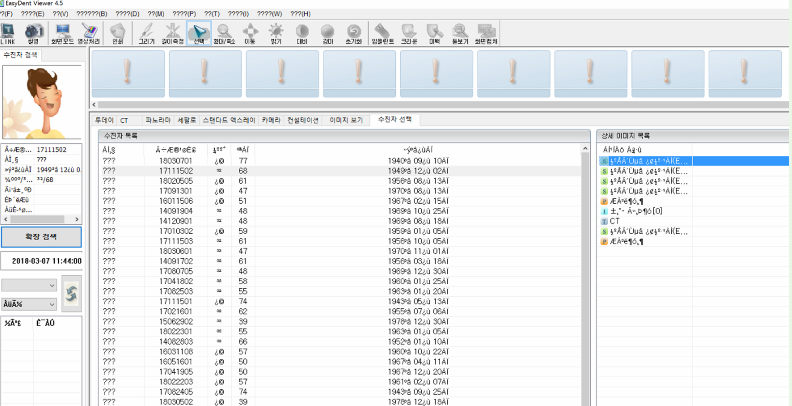Switch to the 이미지 보기 tab

pos(346,120)
